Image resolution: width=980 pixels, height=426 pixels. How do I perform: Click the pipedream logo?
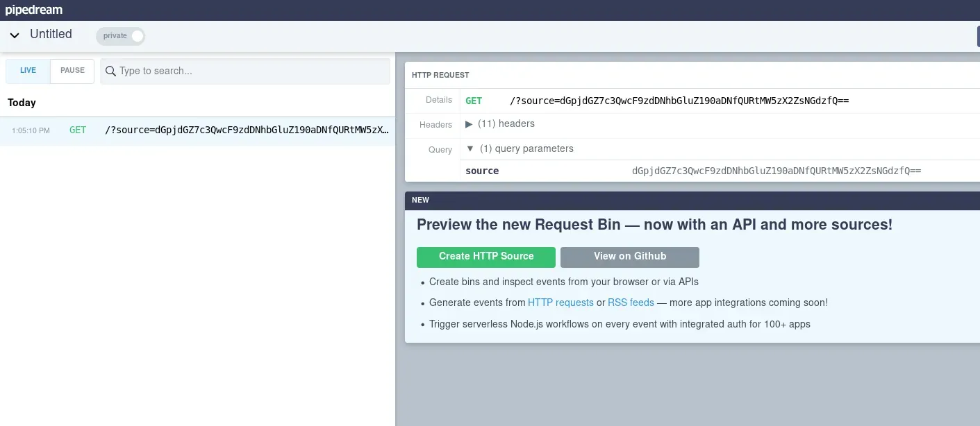click(34, 10)
